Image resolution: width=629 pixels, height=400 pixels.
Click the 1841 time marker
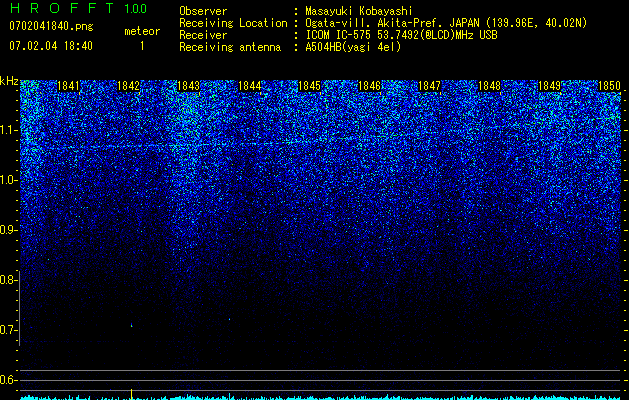coord(69,86)
